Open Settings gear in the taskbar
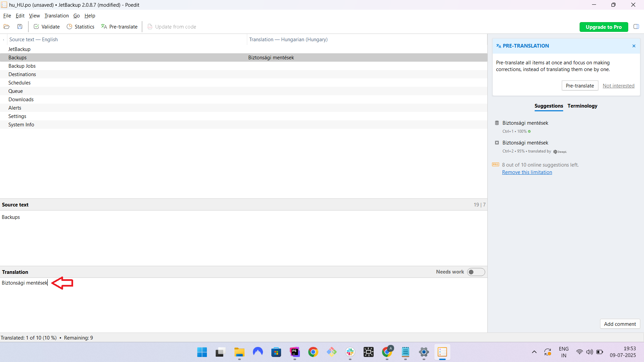Image resolution: width=644 pixels, height=362 pixels. (424, 352)
